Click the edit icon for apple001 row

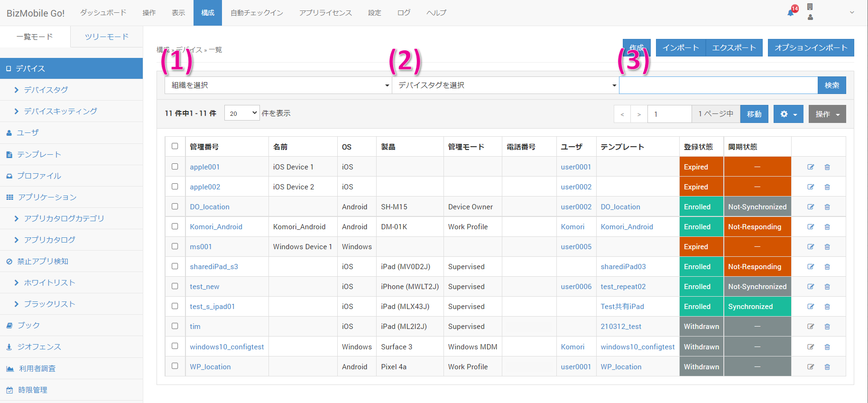pos(811,167)
